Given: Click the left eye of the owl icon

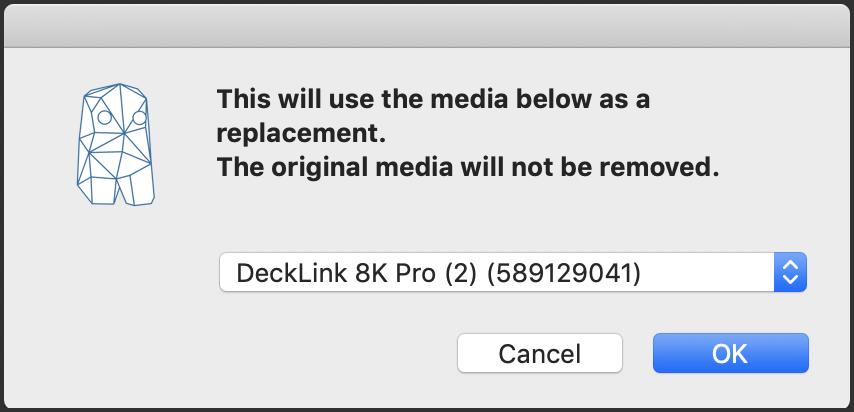Looking at the screenshot, I should (103, 118).
